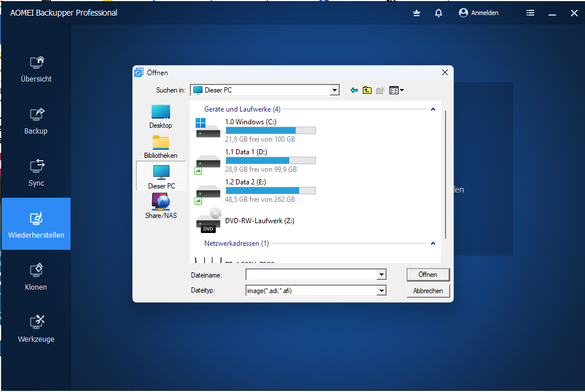
Task: Expand the Dateiname dropdown arrow
Action: click(381, 275)
